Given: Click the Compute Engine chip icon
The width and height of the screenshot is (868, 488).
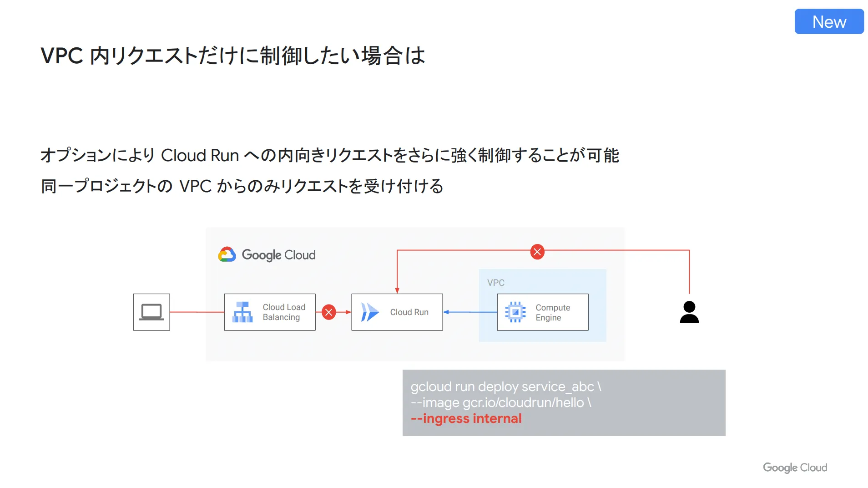Looking at the screenshot, I should click(515, 312).
